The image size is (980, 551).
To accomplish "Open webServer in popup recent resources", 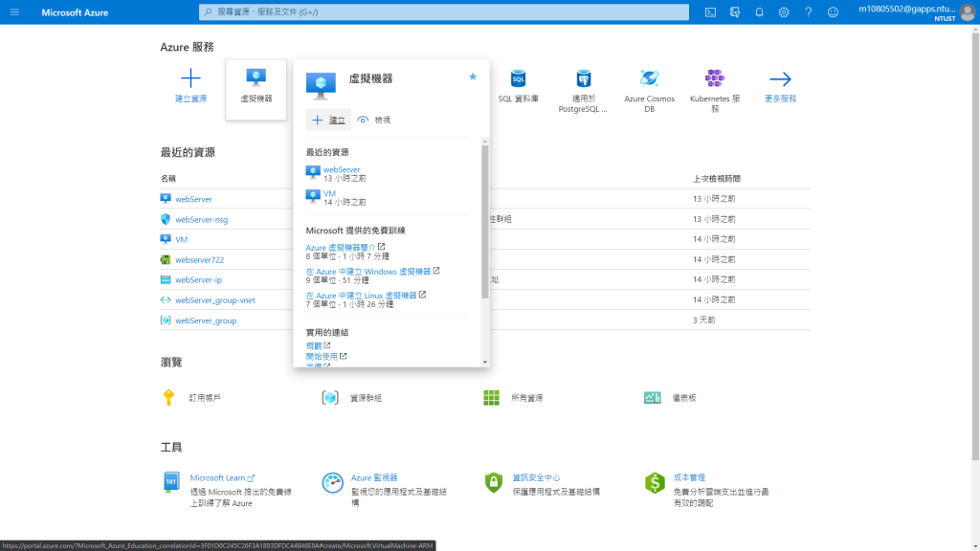I will tap(342, 169).
